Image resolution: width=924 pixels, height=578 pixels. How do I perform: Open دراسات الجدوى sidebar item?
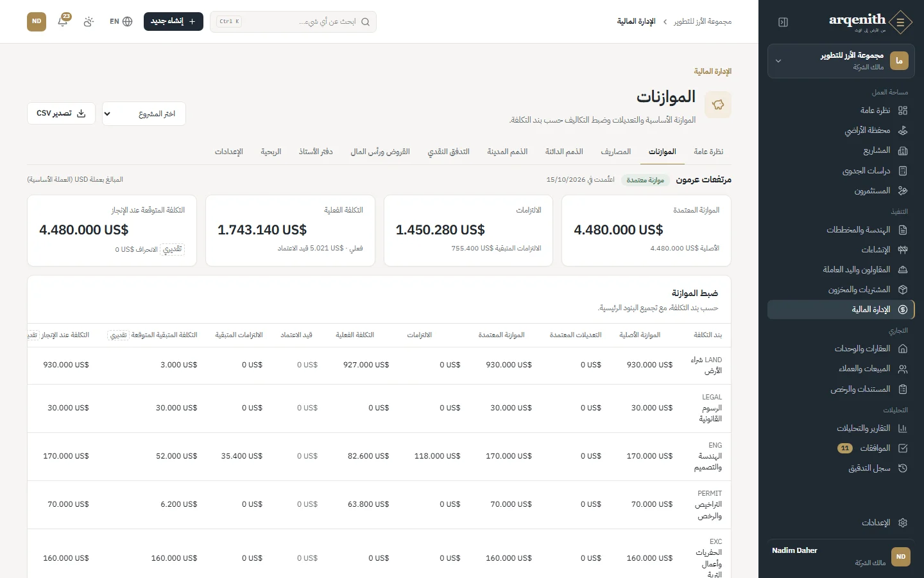click(x=841, y=171)
